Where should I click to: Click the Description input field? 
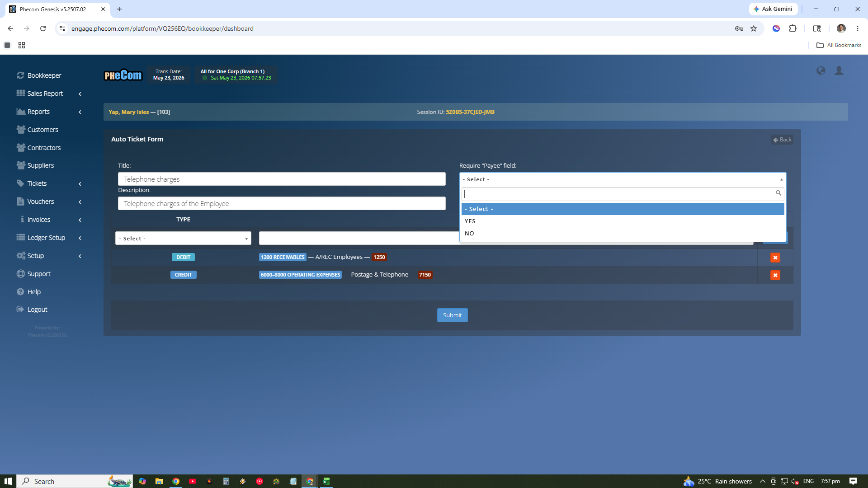282,203
